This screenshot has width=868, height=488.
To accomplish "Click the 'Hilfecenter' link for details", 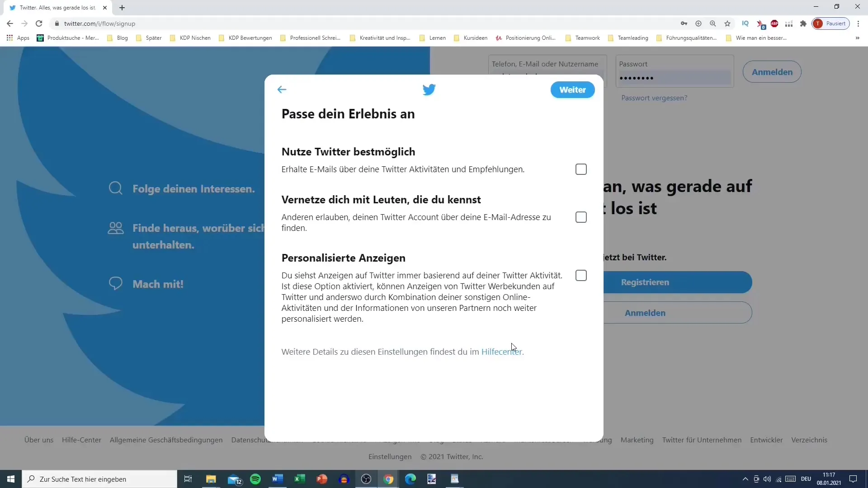I will pyautogui.click(x=501, y=352).
